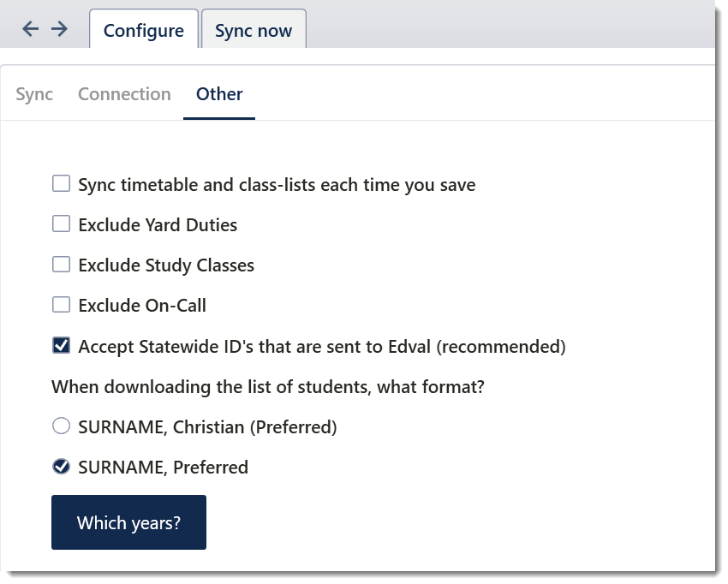Click the 'When downloading the list of students' text
The height and width of the screenshot is (584, 728).
[x=268, y=387]
